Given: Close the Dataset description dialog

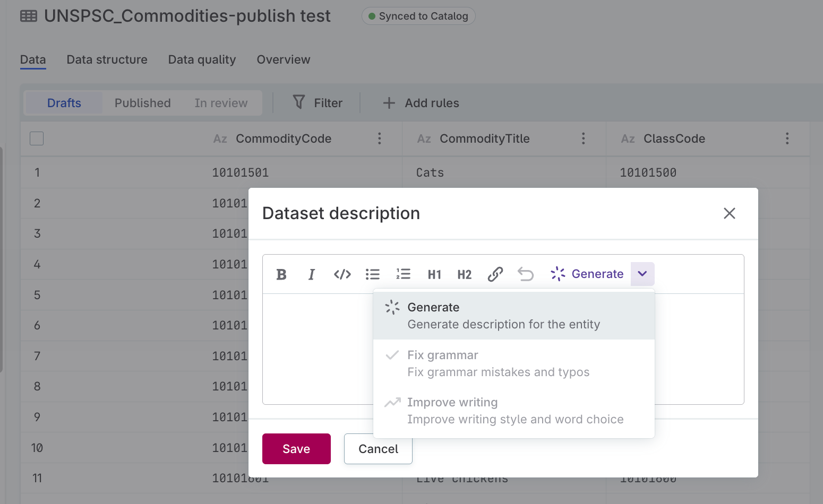Looking at the screenshot, I should (x=729, y=213).
